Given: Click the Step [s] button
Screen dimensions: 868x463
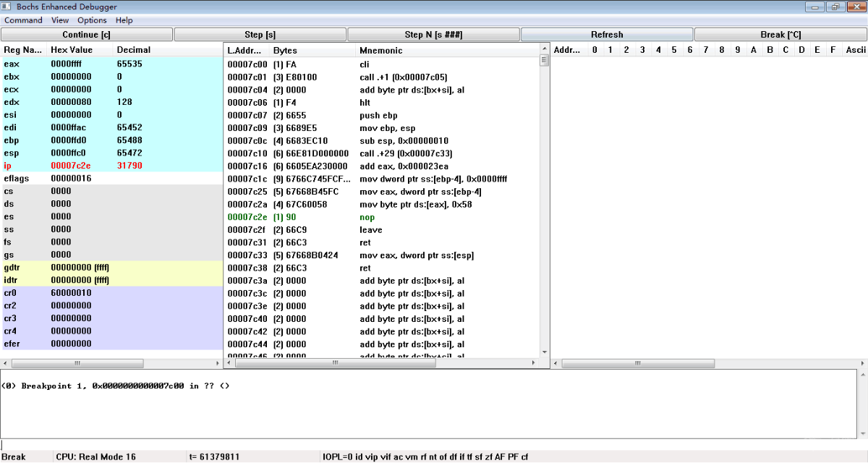Looking at the screenshot, I should tap(260, 35).
